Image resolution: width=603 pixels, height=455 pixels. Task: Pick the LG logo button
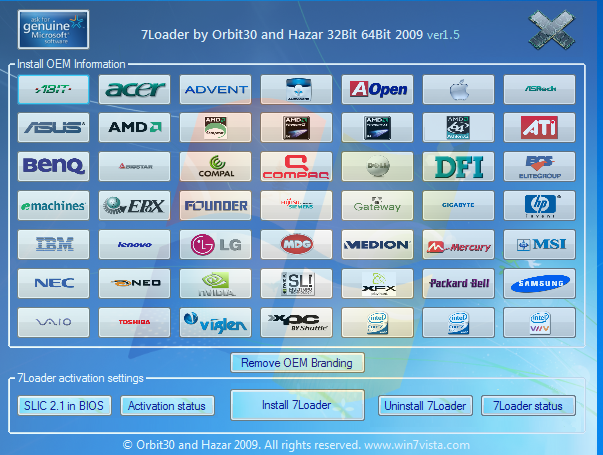coord(215,245)
